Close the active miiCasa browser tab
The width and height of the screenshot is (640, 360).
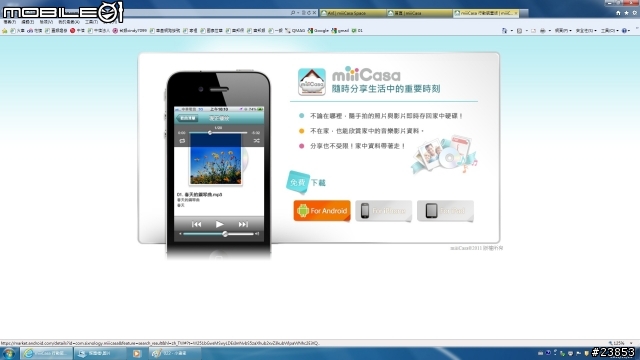pyautogui.click(x=516, y=13)
